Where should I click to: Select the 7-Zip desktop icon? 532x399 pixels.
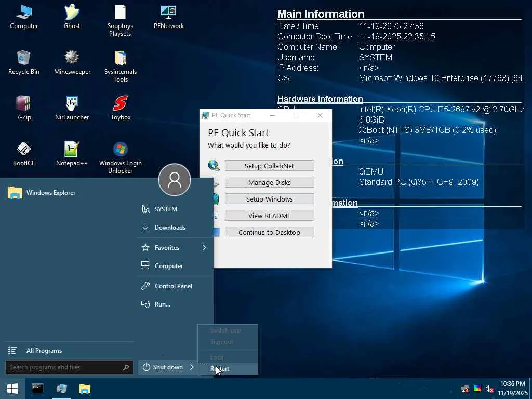24,108
